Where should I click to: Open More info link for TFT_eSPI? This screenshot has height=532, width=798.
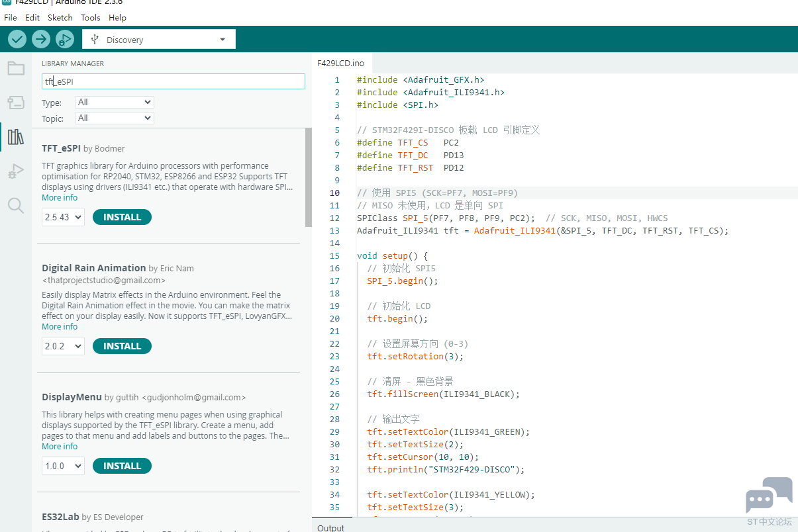click(x=60, y=198)
